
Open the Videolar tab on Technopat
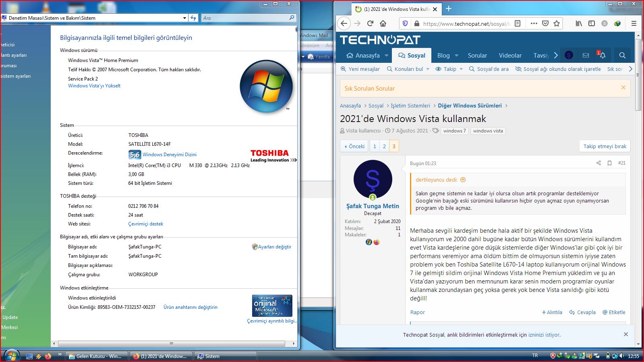(x=510, y=56)
